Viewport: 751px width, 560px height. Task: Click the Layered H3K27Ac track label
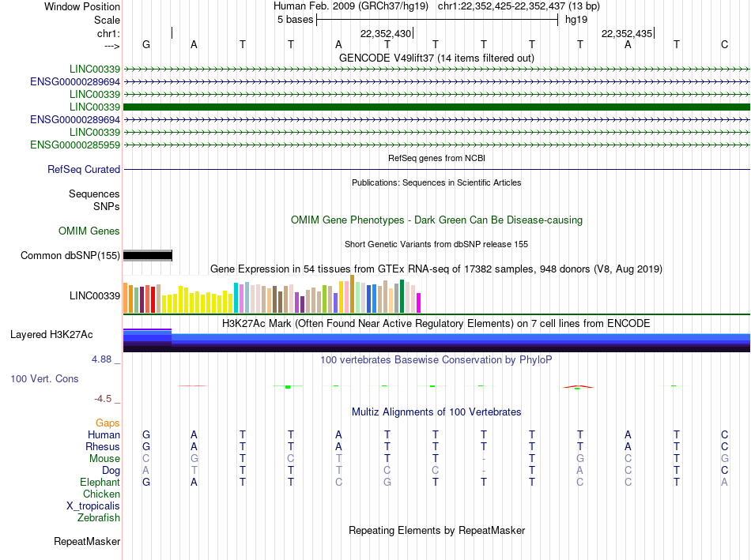click(x=51, y=335)
